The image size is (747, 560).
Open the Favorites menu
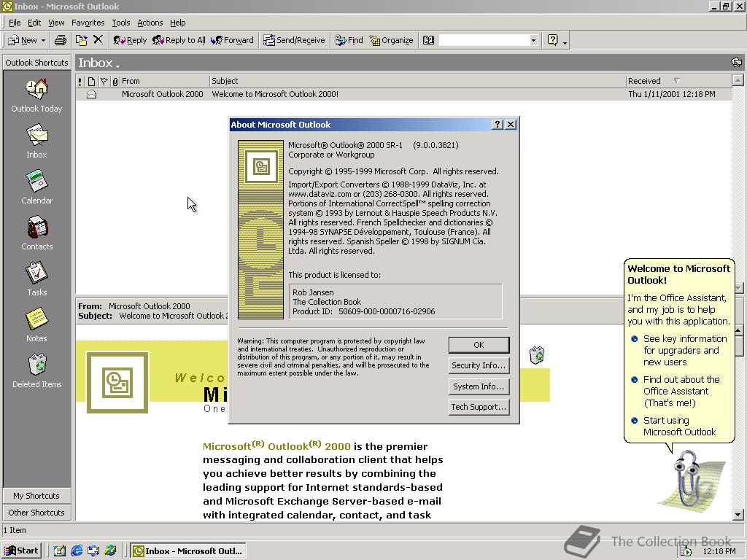[x=88, y=23]
